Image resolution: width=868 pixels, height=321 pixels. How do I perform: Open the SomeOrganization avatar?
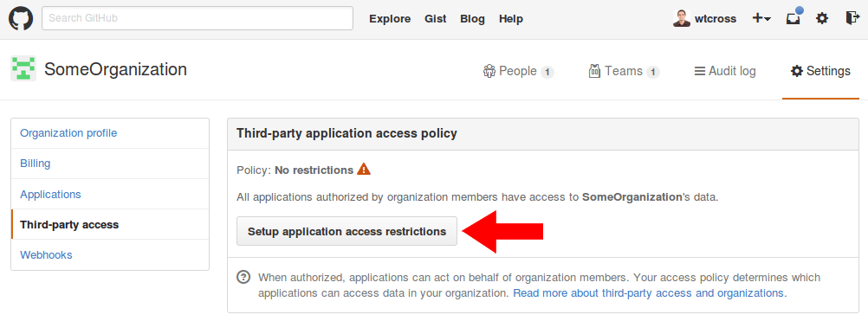point(23,69)
